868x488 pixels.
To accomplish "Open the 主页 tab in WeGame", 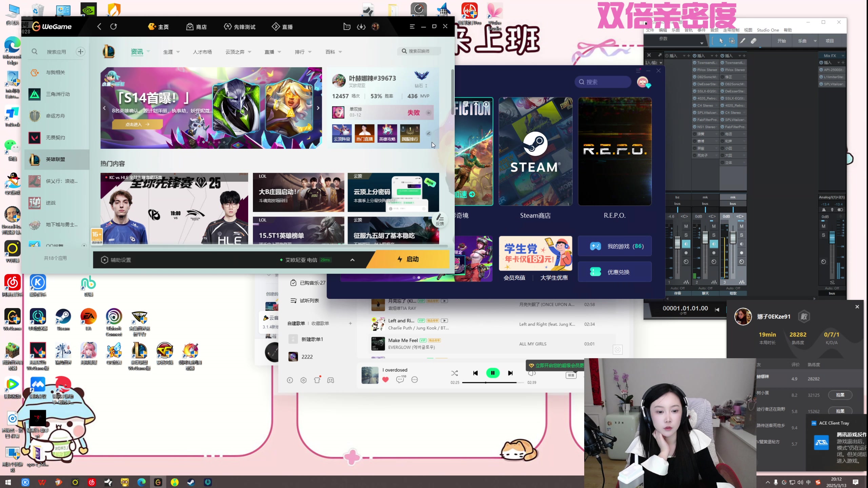I will (159, 26).
